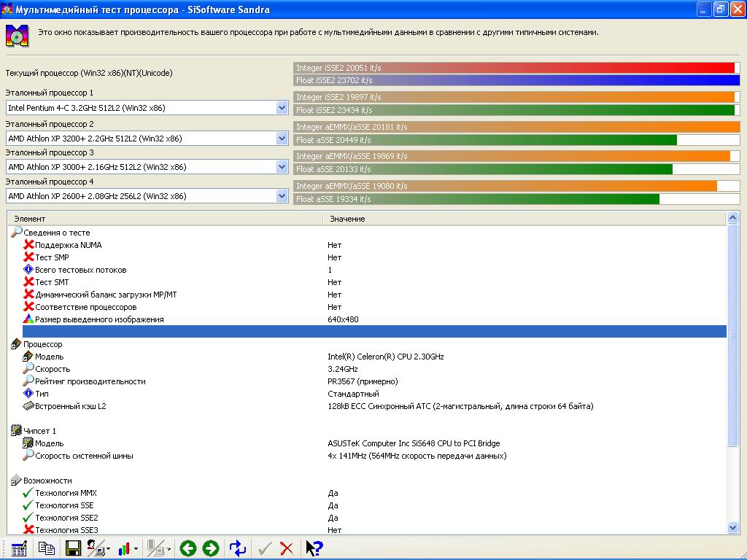Click the Integer aEMMX/aSSE 20181 it/s bar
Viewport: 747px width, 560px height.
tap(516, 127)
